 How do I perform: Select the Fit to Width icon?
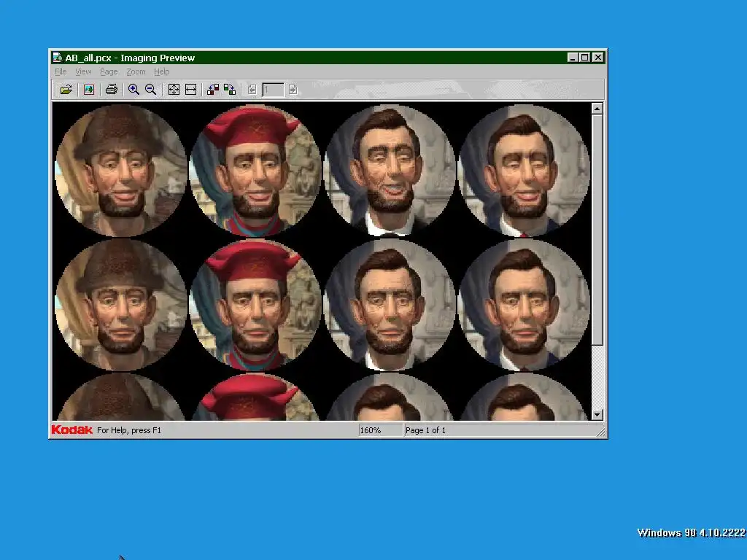(x=190, y=90)
